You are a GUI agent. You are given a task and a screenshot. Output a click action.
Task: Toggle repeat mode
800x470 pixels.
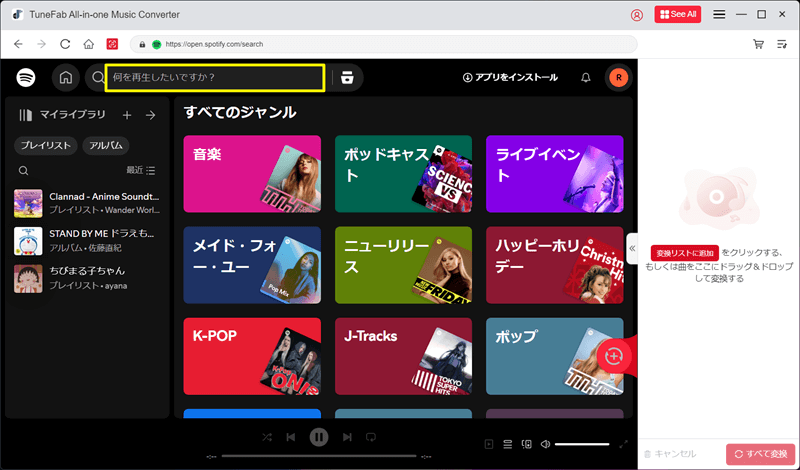point(371,437)
